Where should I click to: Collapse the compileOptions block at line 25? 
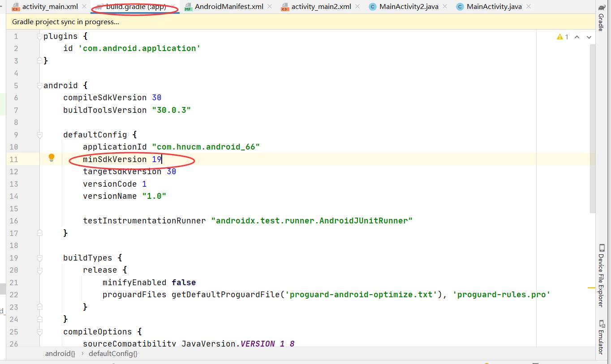coord(39,332)
